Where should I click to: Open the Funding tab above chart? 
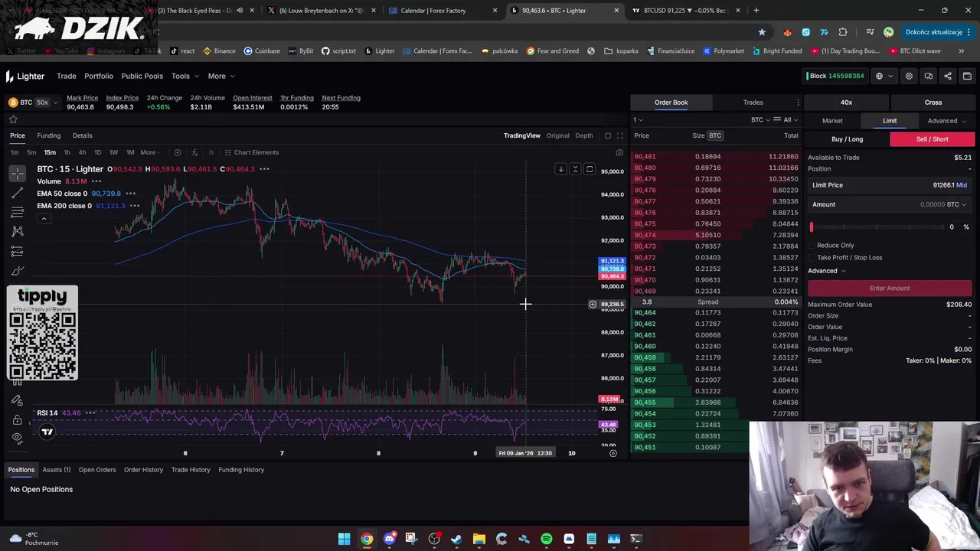48,135
